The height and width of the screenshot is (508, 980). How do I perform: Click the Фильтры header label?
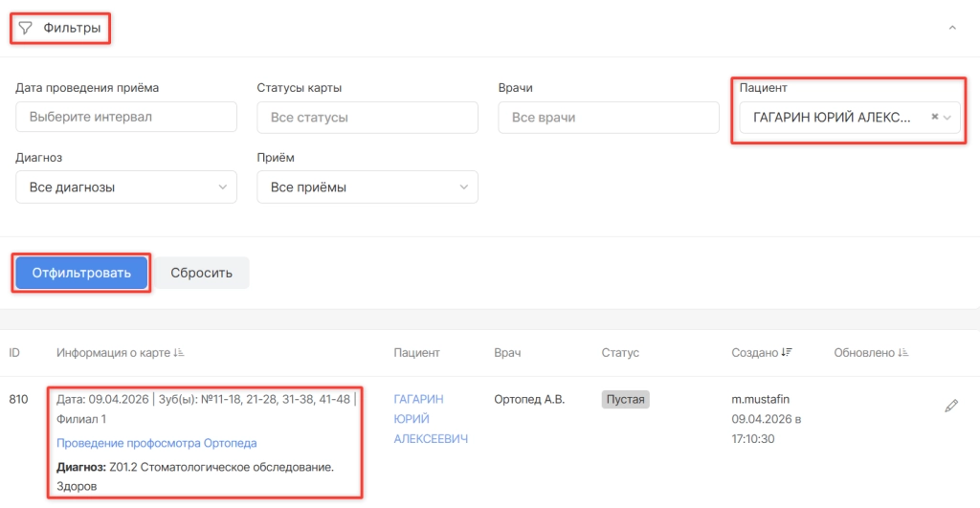point(72,28)
